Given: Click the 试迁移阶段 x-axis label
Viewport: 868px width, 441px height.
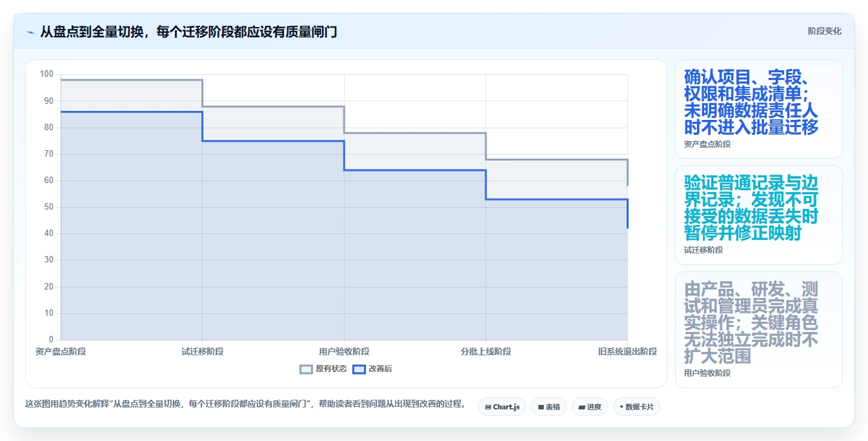Looking at the screenshot, I should pos(203,351).
